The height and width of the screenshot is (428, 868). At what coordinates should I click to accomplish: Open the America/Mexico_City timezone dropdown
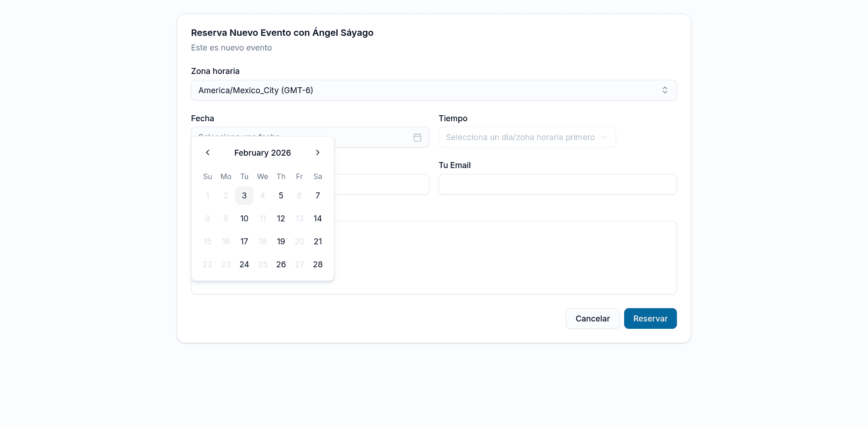[434, 90]
